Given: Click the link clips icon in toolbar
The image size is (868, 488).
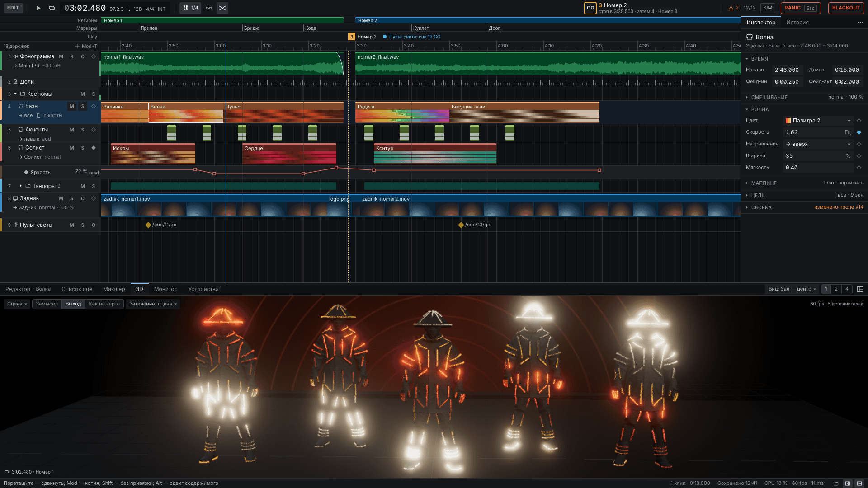Looking at the screenshot, I should pos(209,8).
